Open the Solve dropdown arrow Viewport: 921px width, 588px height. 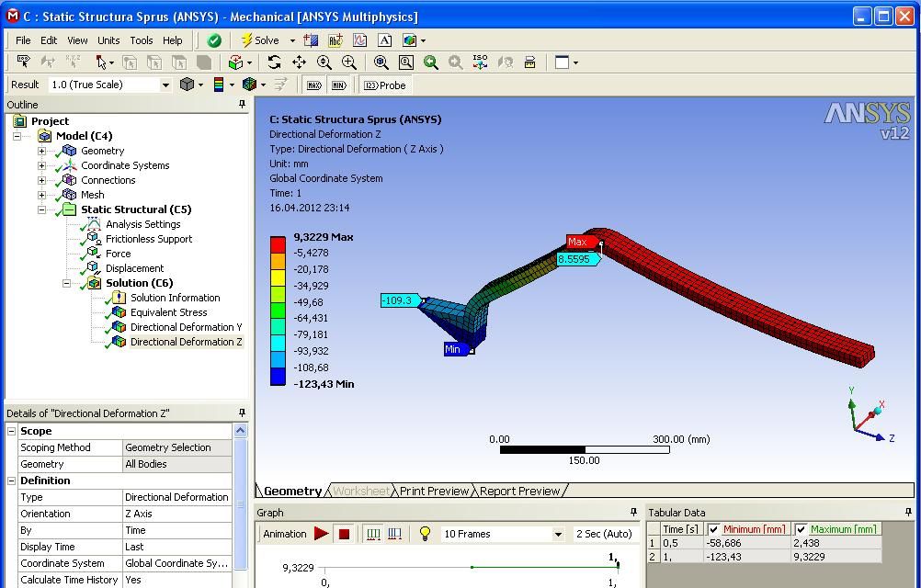click(x=292, y=40)
